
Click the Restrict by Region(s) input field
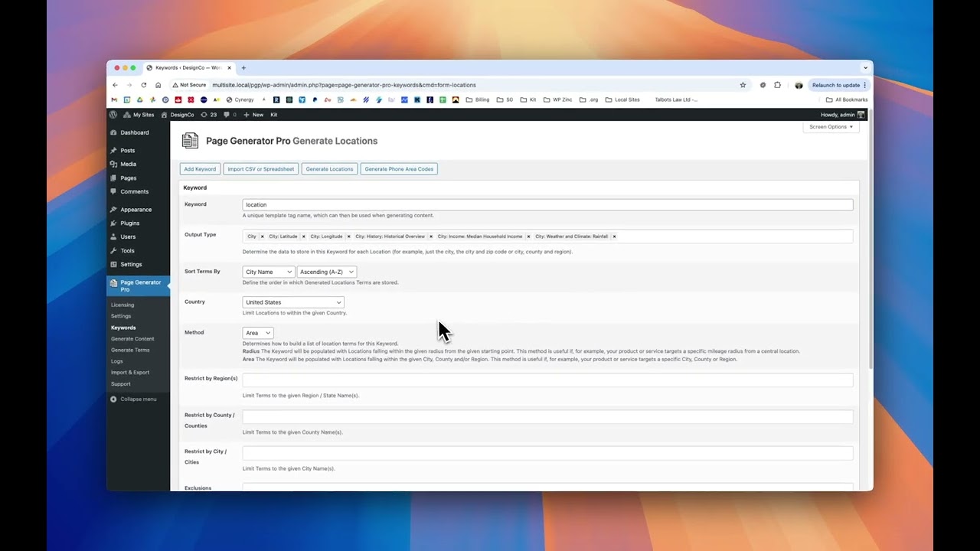click(x=547, y=380)
